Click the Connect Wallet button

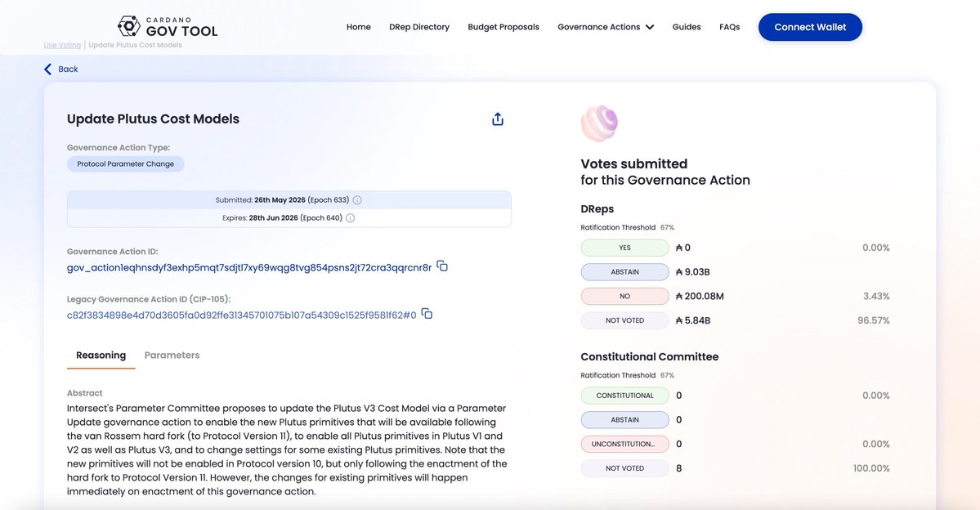[x=810, y=27]
